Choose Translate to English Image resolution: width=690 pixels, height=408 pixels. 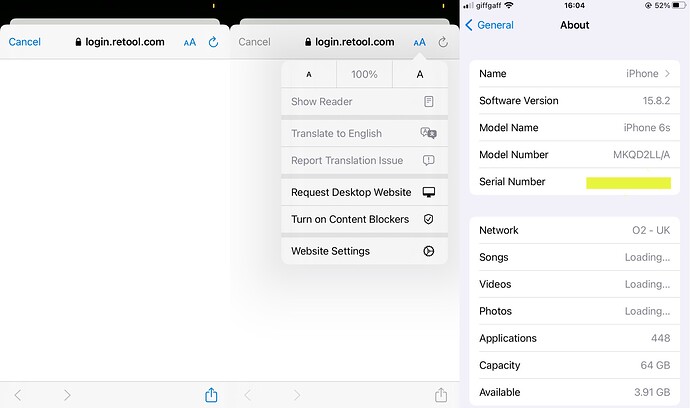(x=364, y=133)
